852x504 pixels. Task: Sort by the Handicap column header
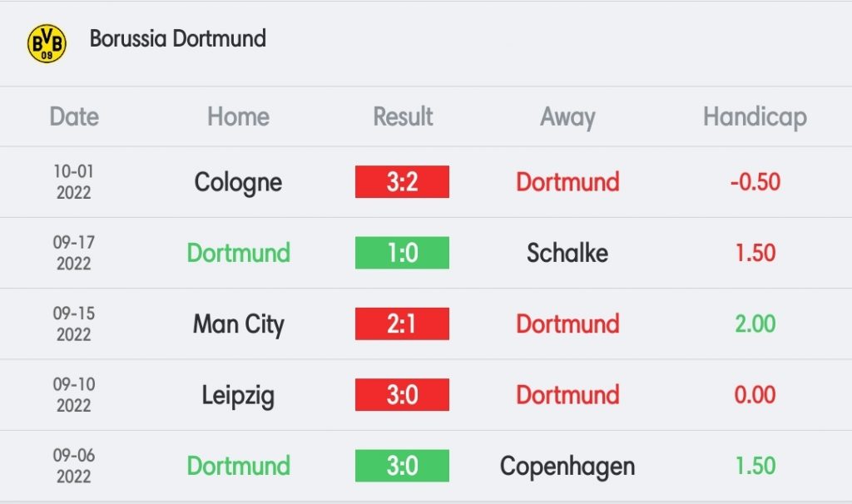click(755, 117)
